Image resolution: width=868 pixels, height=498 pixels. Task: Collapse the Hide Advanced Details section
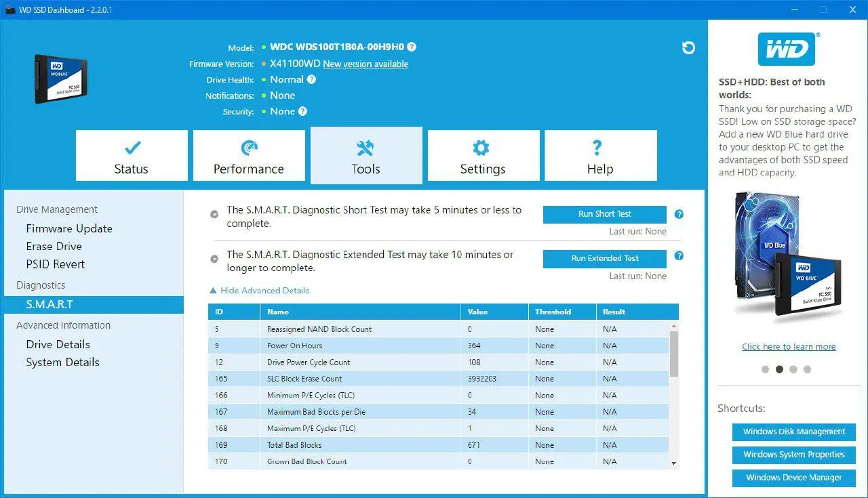259,291
